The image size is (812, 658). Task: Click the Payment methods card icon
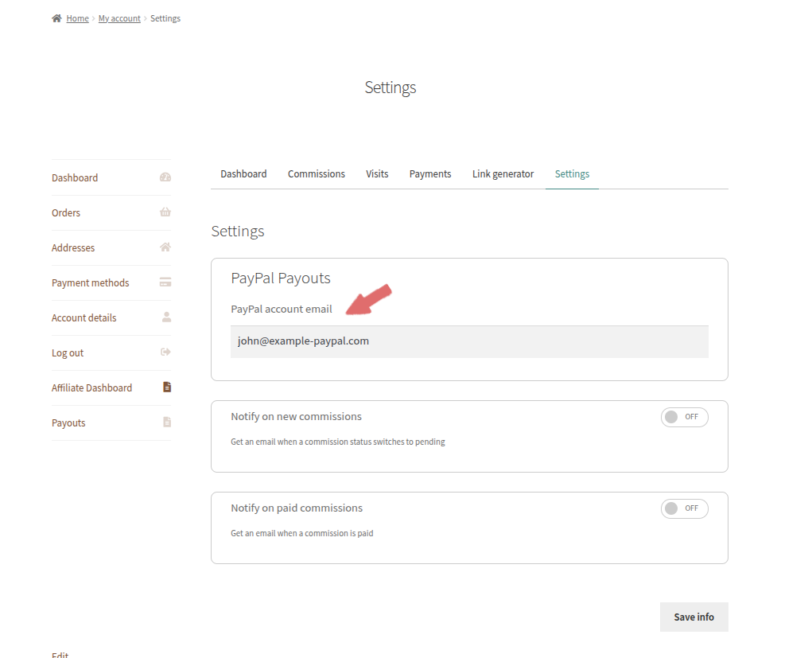[165, 282]
